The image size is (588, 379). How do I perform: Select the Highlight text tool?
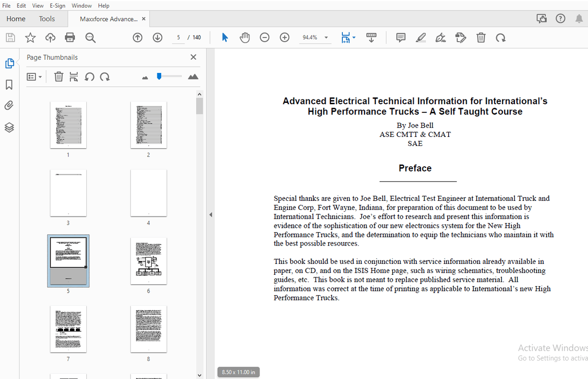click(x=421, y=37)
